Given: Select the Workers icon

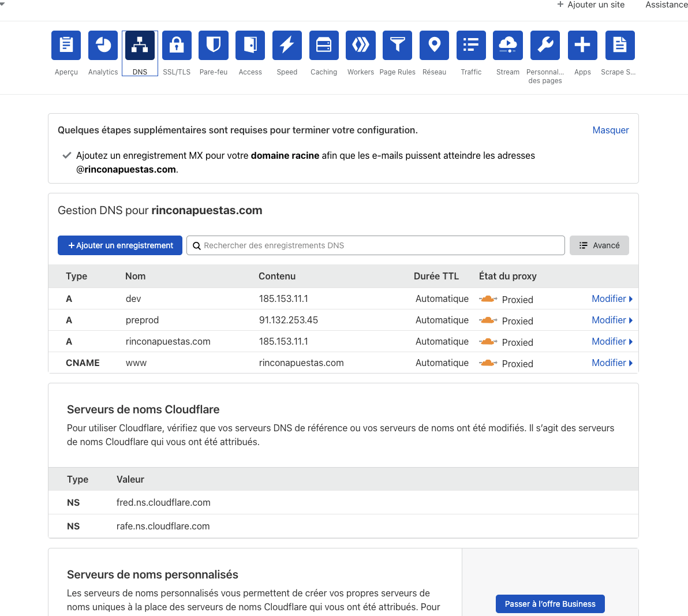Looking at the screenshot, I should click(361, 46).
